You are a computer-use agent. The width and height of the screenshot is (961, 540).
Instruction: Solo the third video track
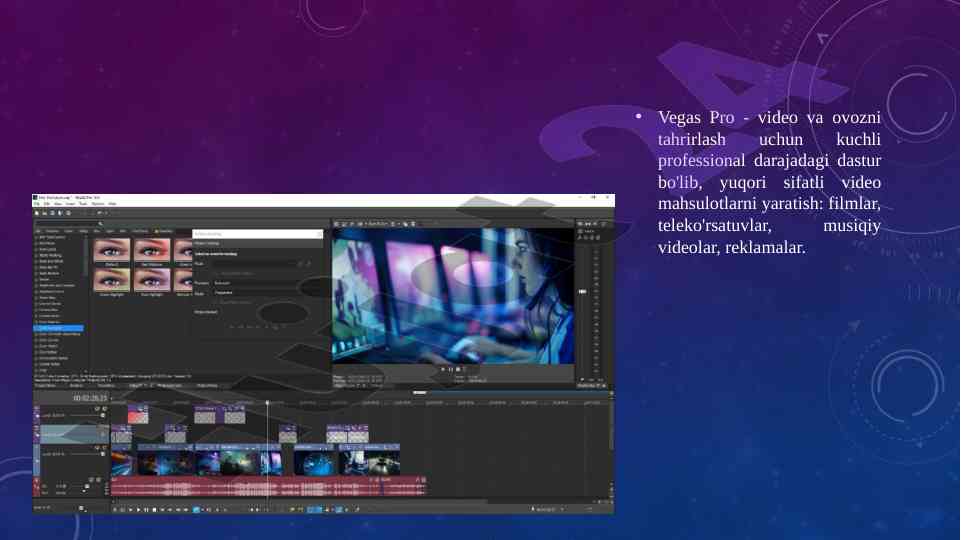[104, 448]
